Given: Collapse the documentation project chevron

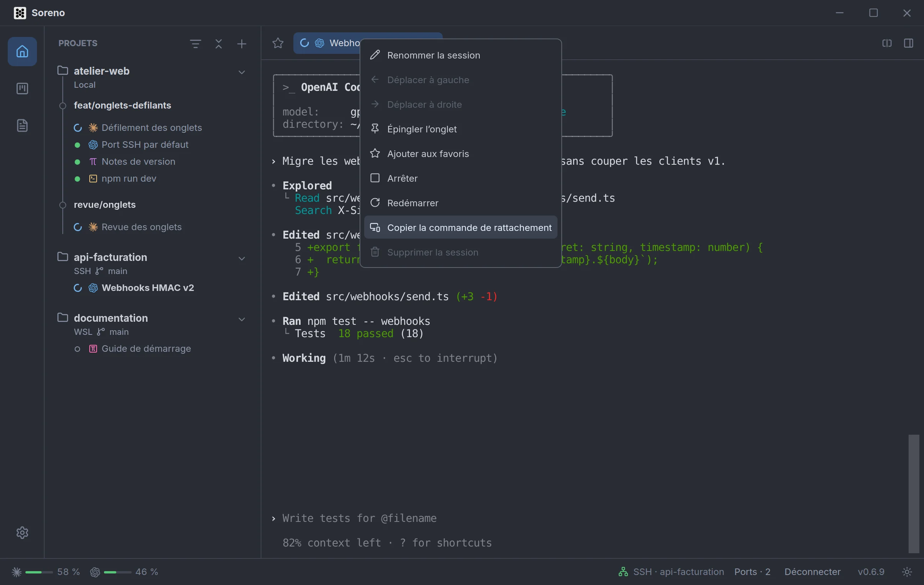Looking at the screenshot, I should pyautogui.click(x=242, y=319).
